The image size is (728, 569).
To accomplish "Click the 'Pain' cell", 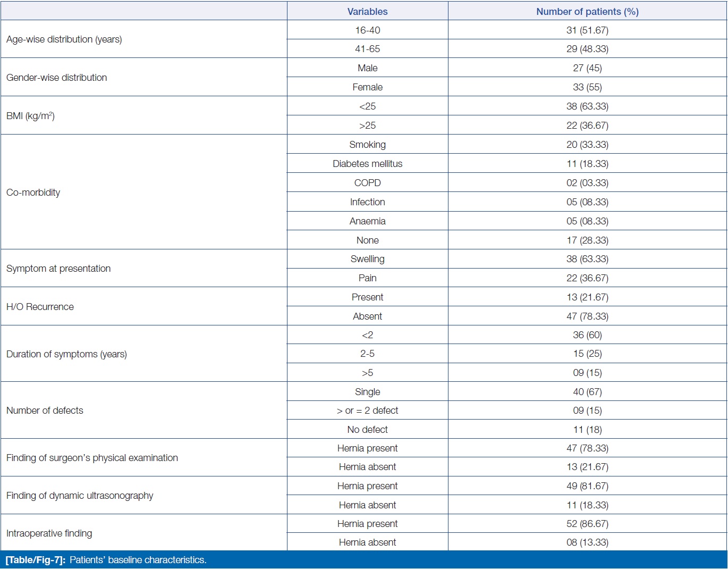I will click(x=367, y=278).
